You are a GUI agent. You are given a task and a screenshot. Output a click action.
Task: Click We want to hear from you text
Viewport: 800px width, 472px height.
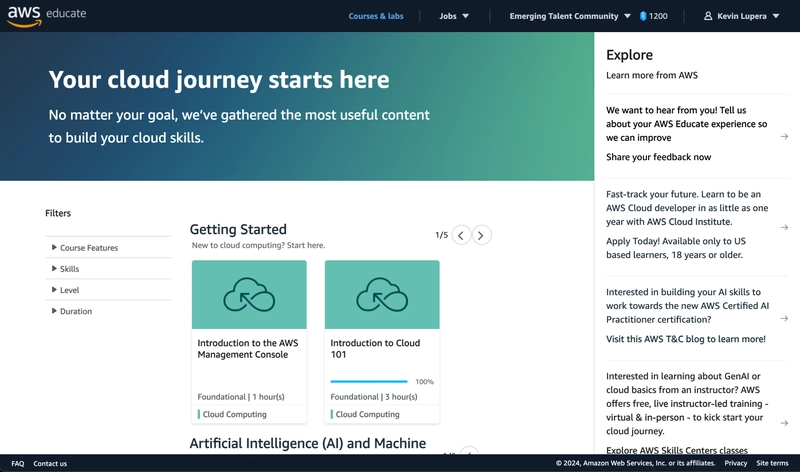pos(687,123)
